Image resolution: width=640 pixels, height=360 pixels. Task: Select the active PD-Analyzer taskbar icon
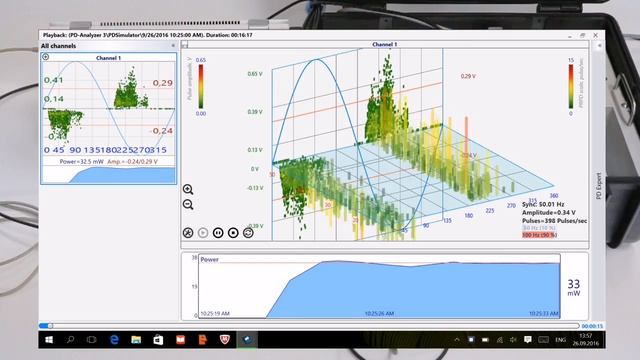(x=247, y=340)
